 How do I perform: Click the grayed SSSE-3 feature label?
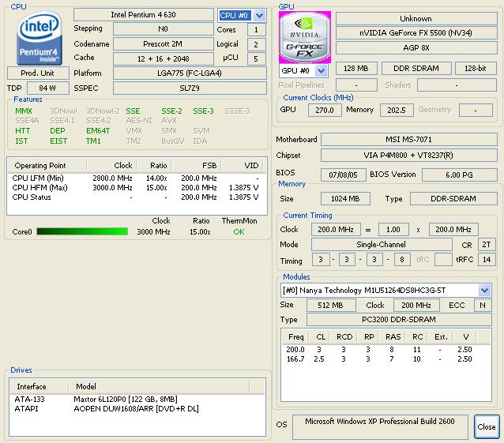click(237, 111)
